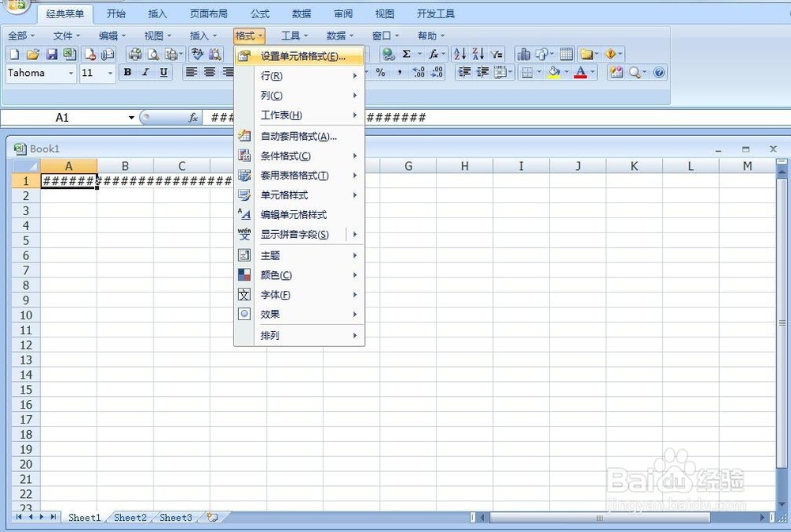Viewport: 791px width, 532px height.
Task: Expand the 全部 menu dropdown
Action: pos(21,36)
